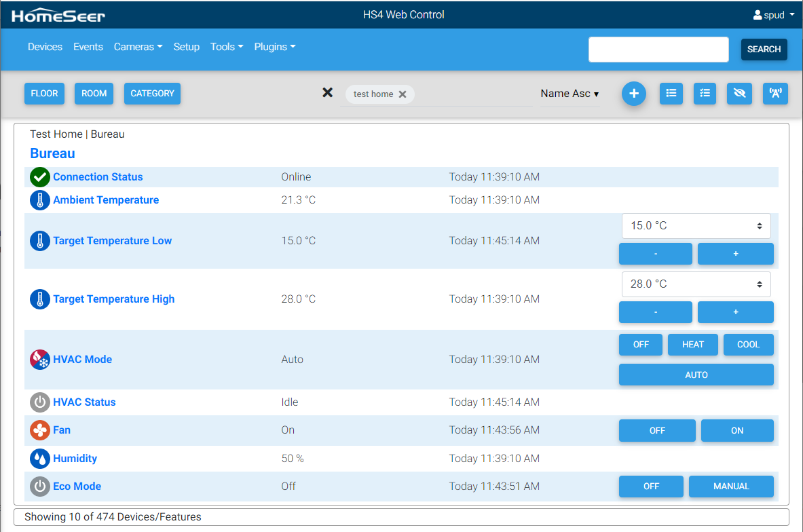Click the Ambient Temperature thermometer icon
803x532 pixels.
coord(40,200)
